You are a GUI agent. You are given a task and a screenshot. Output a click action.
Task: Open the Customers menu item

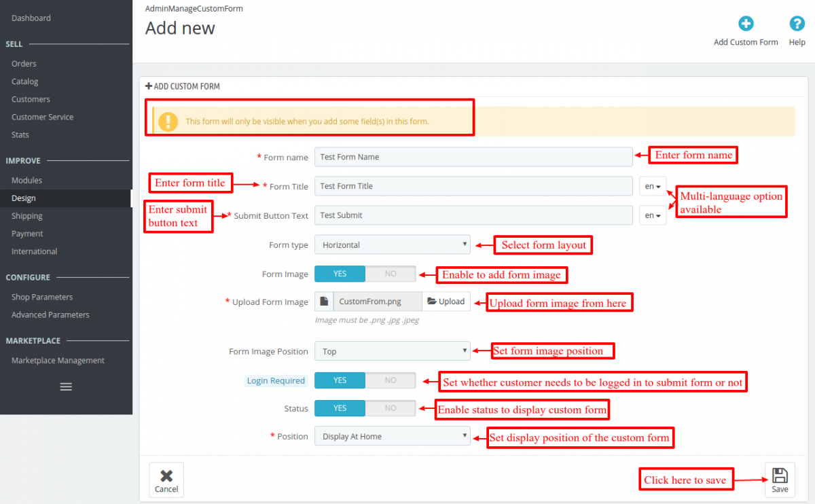(31, 99)
